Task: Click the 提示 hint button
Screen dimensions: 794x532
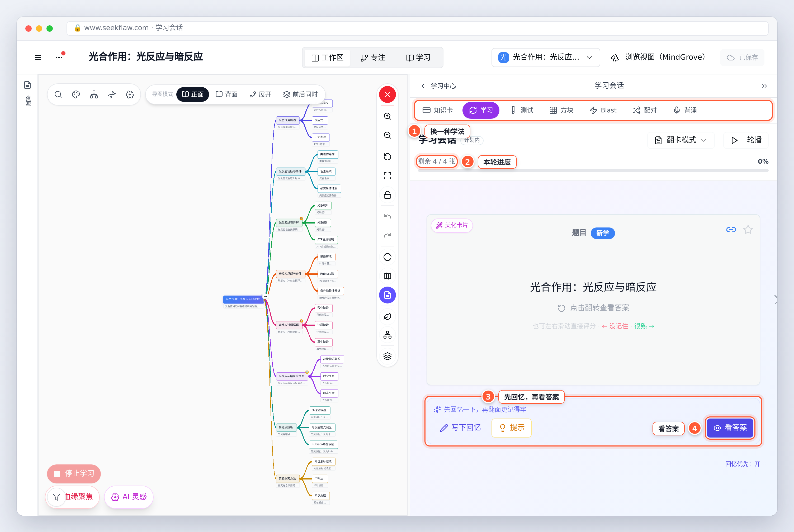Action: pyautogui.click(x=511, y=428)
